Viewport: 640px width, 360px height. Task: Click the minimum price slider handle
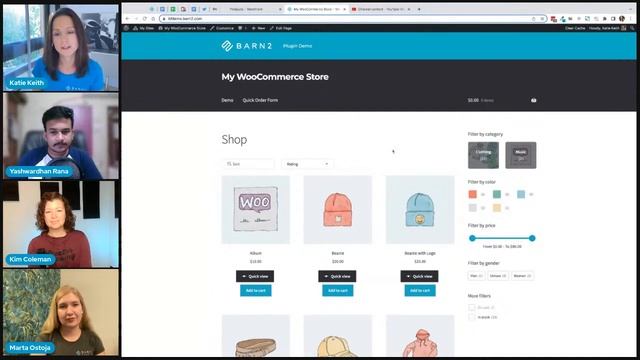[x=472, y=238]
